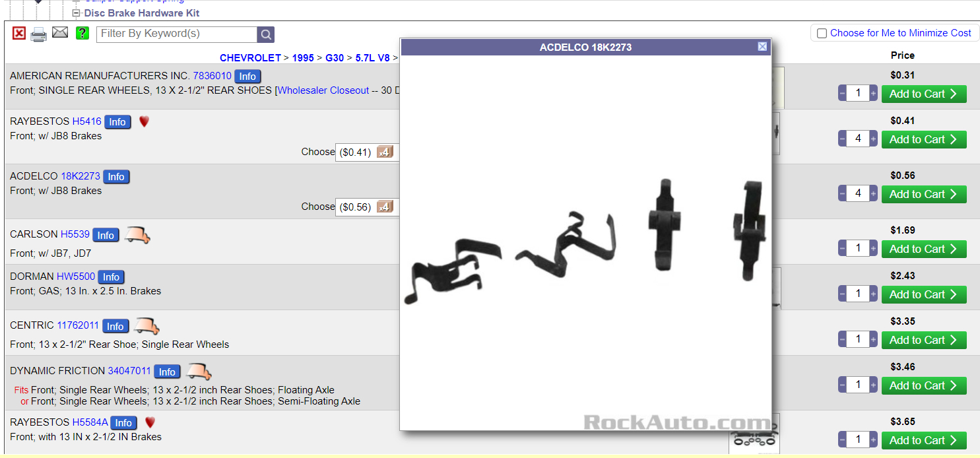
Task: Click Info for AMERICAN REMANUFACTURERS 7836010
Action: point(247,77)
